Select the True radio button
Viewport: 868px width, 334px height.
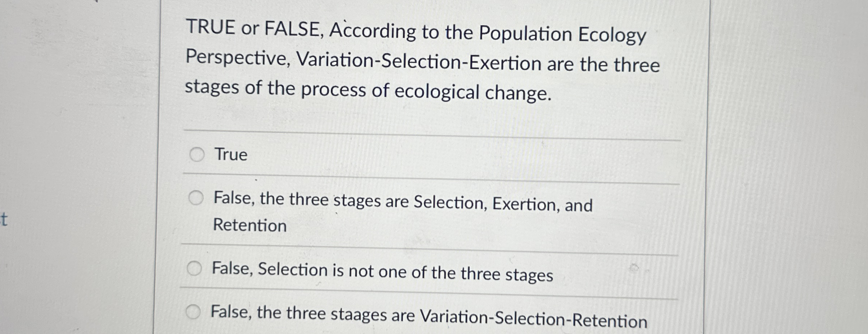pyautogui.click(x=197, y=155)
